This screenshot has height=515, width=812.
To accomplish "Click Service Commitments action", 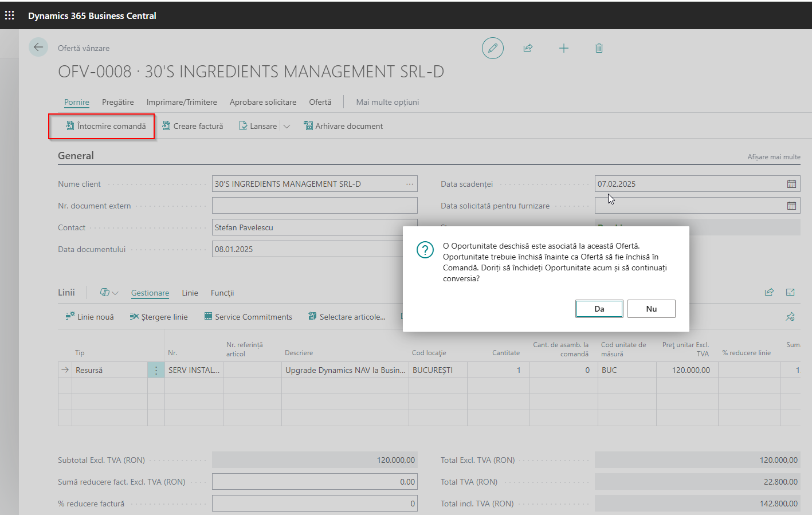I will 248,317.
